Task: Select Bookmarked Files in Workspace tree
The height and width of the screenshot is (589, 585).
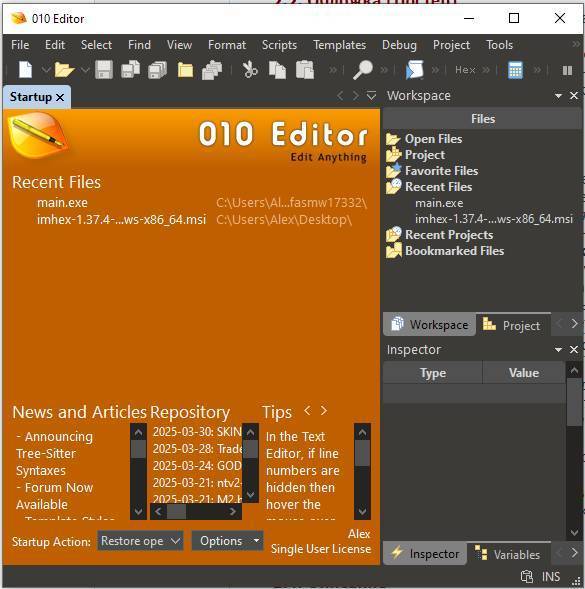Action: 455,251
